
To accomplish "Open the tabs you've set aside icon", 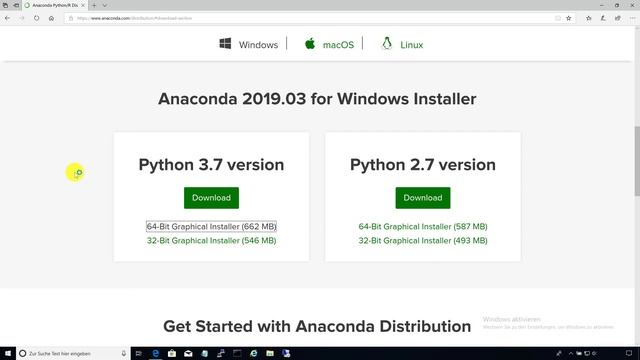I will [5, 5].
